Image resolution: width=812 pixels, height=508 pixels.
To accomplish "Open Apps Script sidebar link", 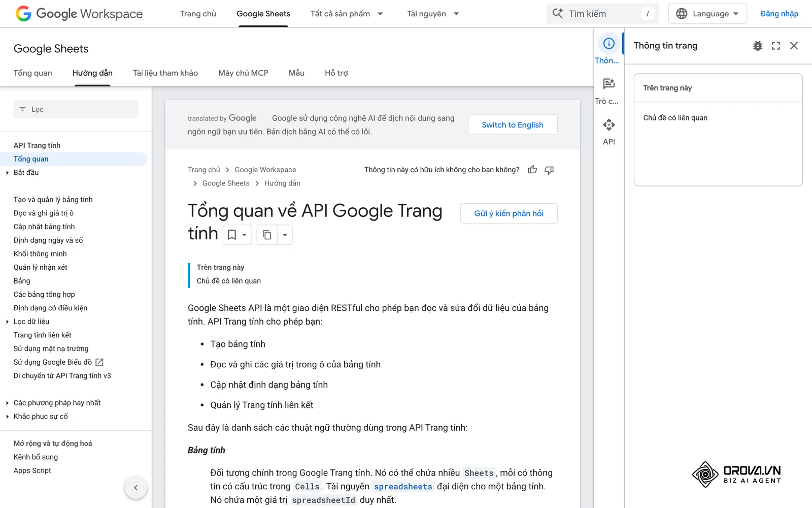I will tap(32, 470).
